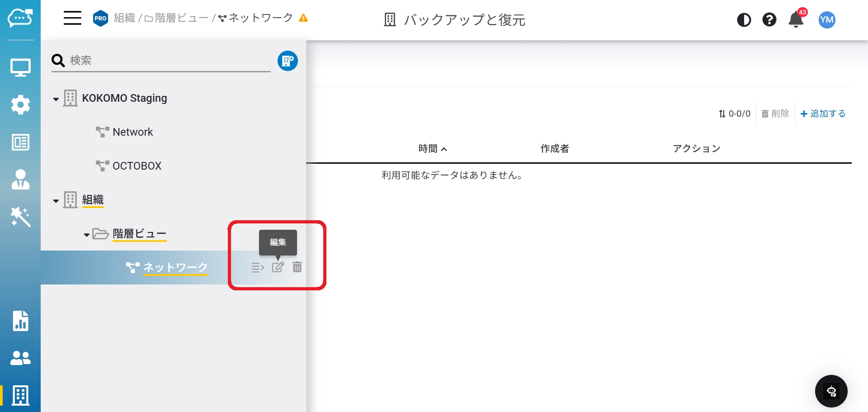868x412 pixels.
Task: Select the OCTOBOX network item
Action: coord(137,166)
